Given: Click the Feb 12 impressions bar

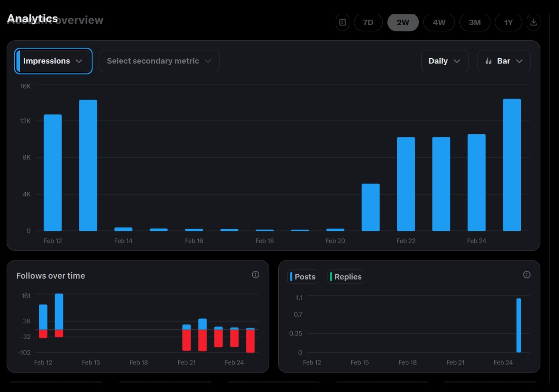Looking at the screenshot, I should (53, 173).
